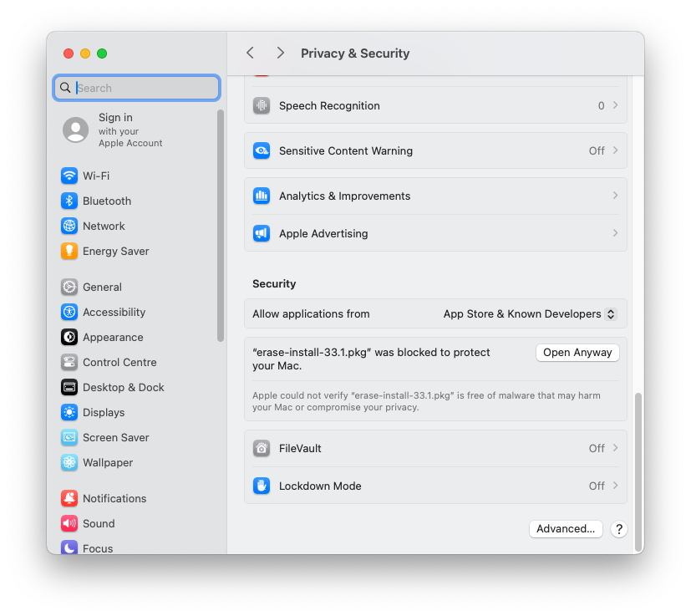Click the Security section heading
This screenshot has width=691, height=616.
(x=274, y=283)
